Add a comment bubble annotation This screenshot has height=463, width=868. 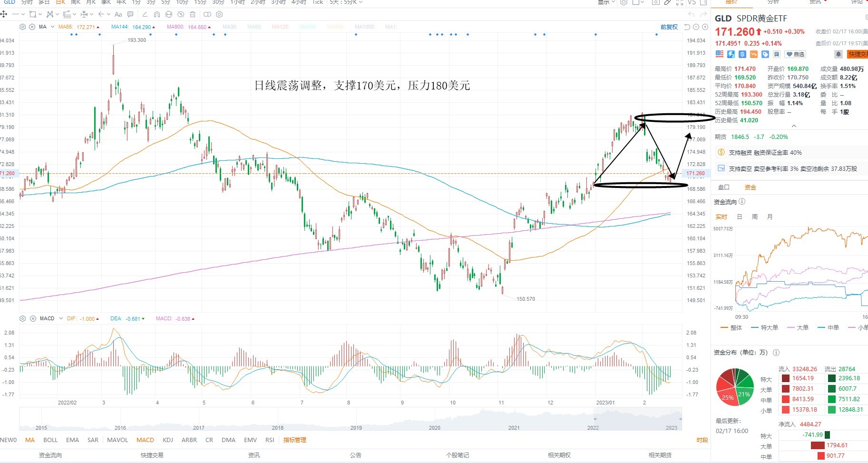(x=130, y=14)
